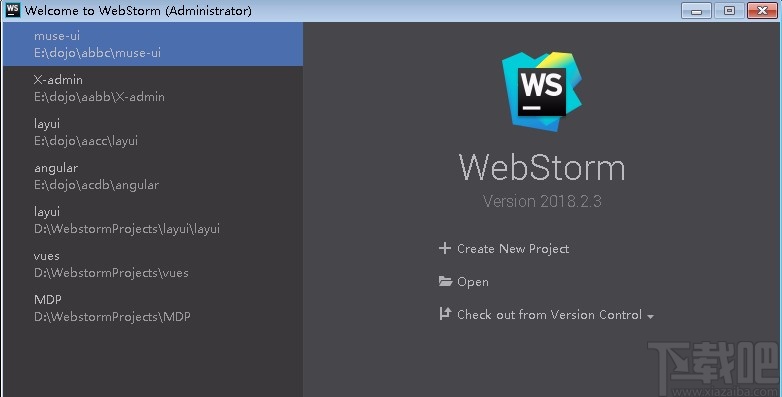Open the MDP recent project
The height and width of the screenshot is (397, 782).
(153, 308)
